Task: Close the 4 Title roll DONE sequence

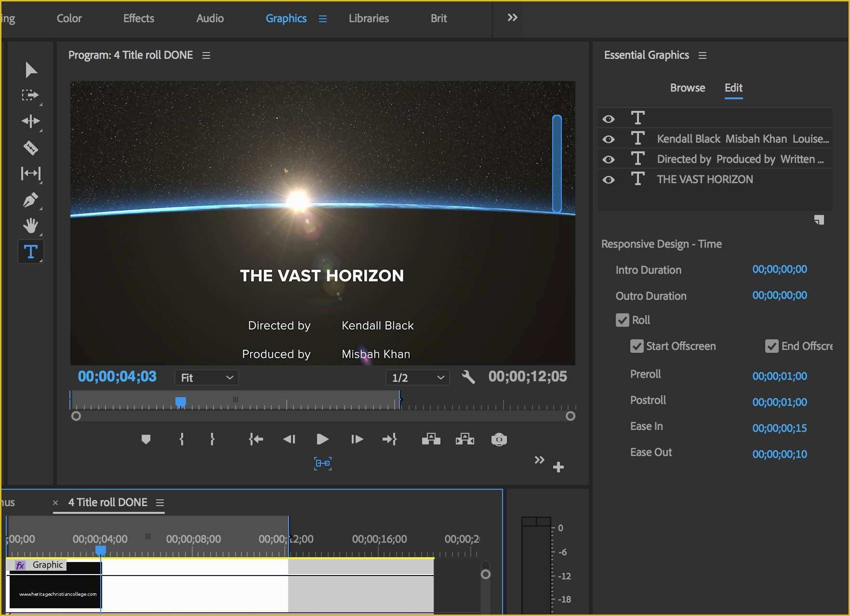Action: [x=55, y=503]
